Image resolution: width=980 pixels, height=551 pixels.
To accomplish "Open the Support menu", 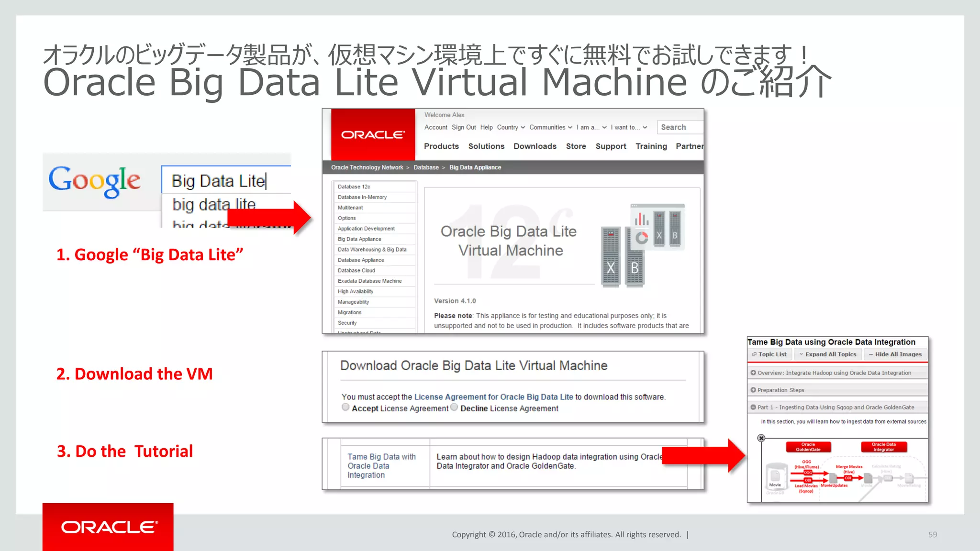I will click(x=611, y=146).
